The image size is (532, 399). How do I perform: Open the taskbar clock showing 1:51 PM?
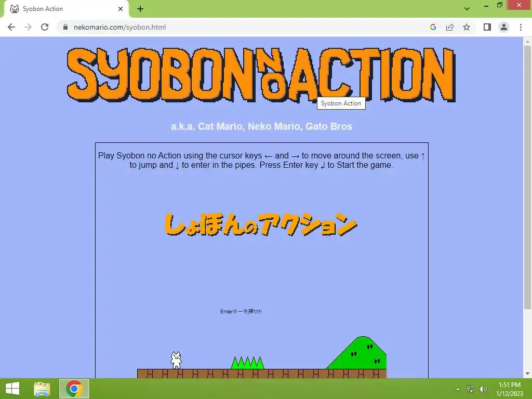click(510, 389)
